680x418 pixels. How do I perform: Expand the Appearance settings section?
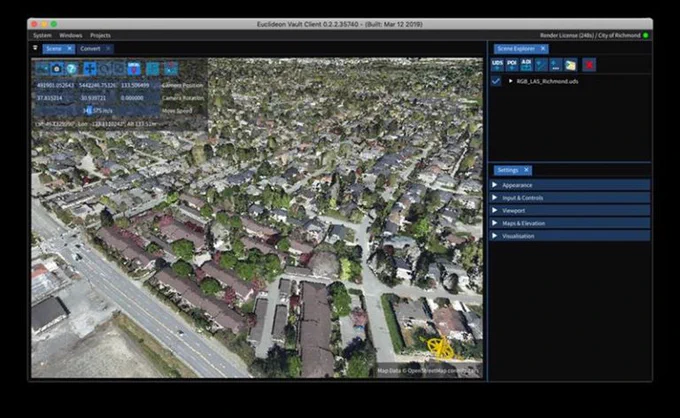click(x=570, y=185)
